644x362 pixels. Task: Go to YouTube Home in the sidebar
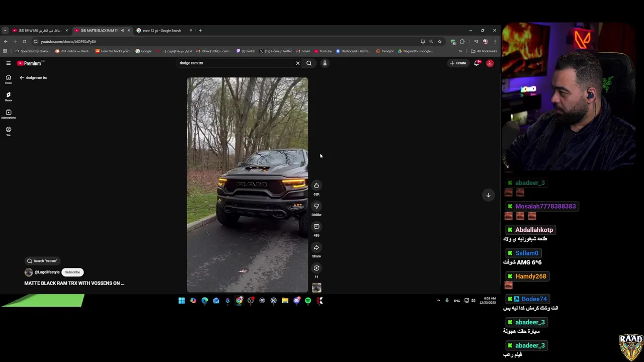[x=8, y=79]
